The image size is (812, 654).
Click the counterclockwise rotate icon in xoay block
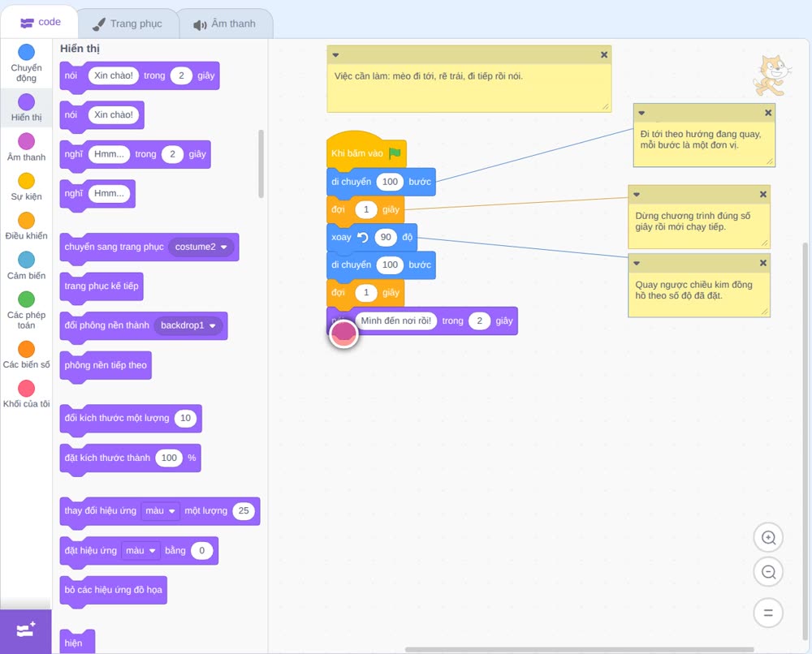(x=362, y=237)
